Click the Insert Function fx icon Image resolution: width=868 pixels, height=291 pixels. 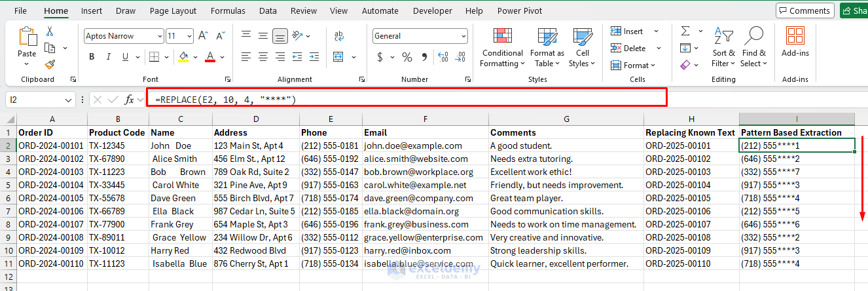click(x=130, y=100)
